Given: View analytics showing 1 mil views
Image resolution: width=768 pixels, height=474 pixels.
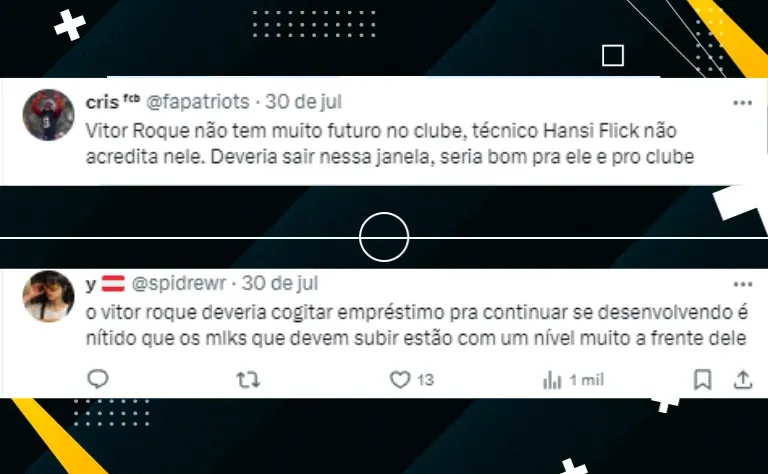Looking at the screenshot, I should tap(552, 380).
